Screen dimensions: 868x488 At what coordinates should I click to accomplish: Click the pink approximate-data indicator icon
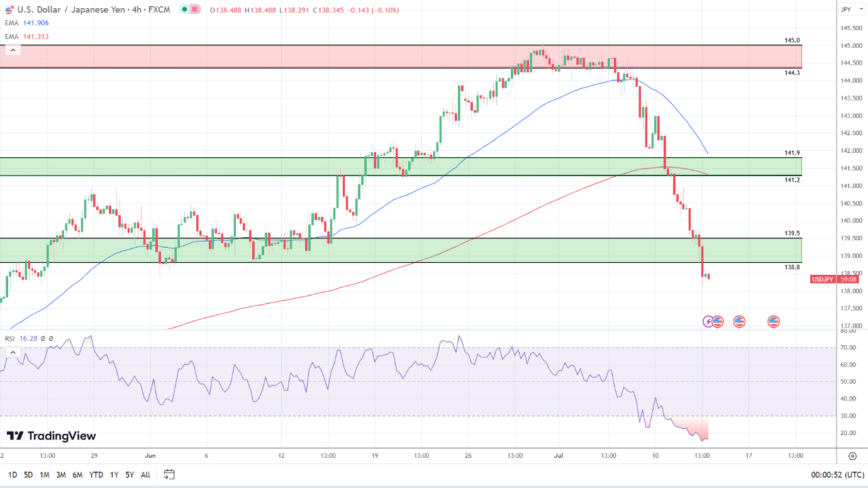click(x=195, y=10)
